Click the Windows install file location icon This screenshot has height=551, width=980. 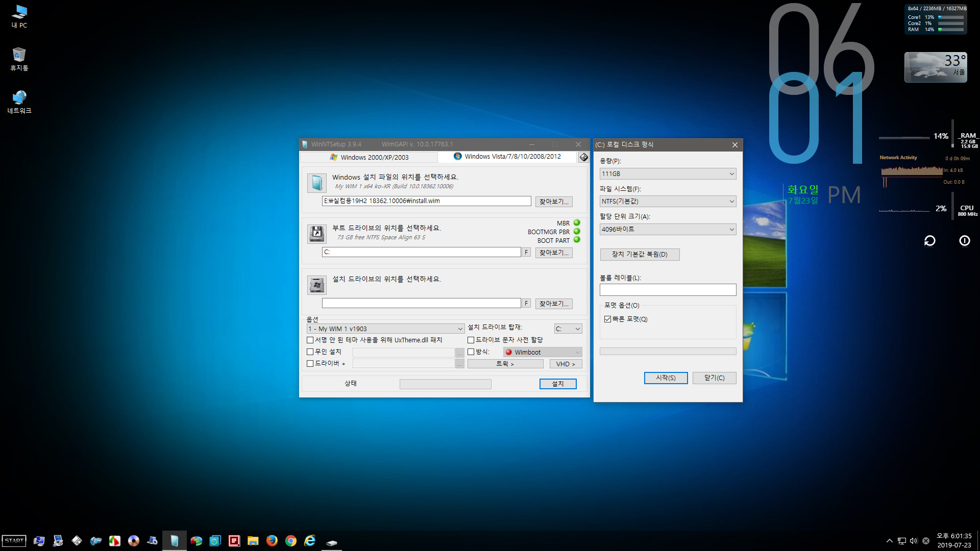tap(316, 183)
